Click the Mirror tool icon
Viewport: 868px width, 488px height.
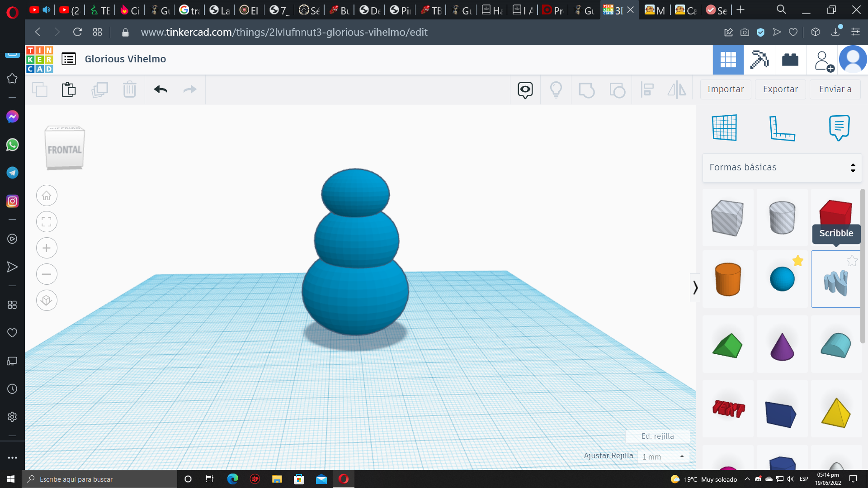coord(677,90)
